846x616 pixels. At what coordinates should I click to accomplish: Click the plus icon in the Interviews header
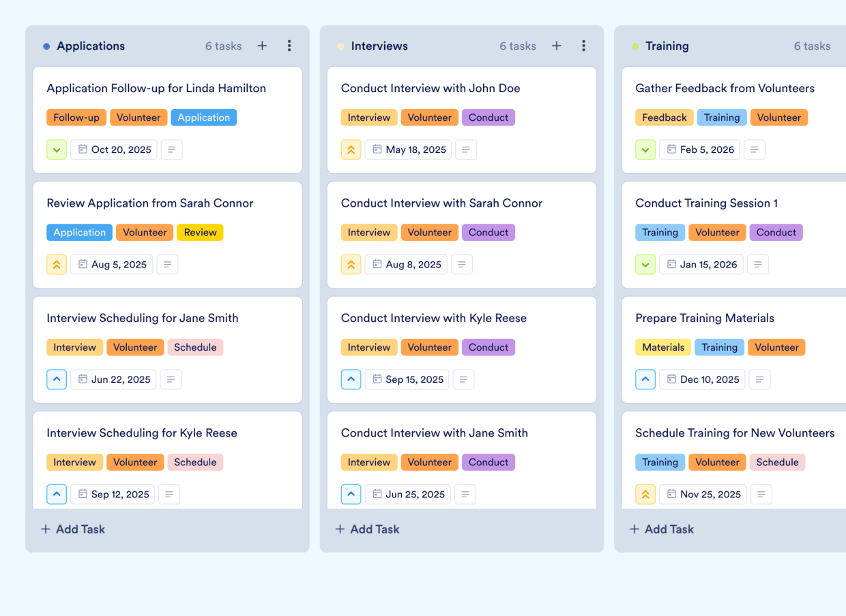[556, 46]
